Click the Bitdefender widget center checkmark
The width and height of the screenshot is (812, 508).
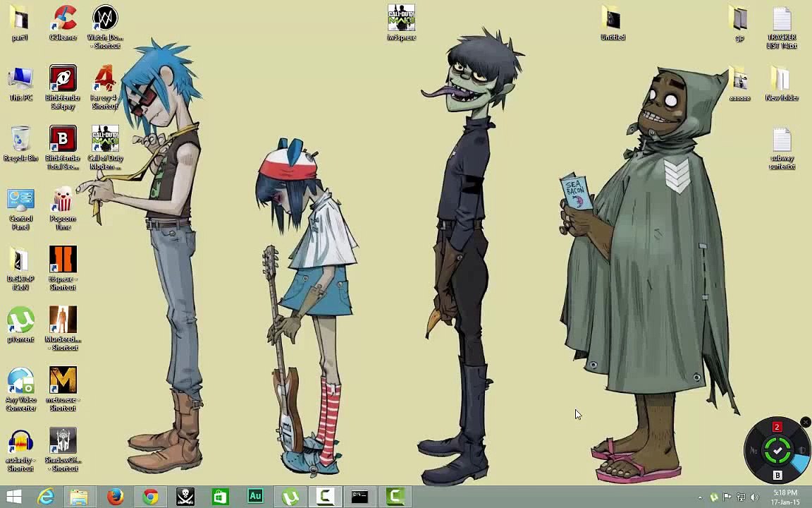(x=777, y=450)
